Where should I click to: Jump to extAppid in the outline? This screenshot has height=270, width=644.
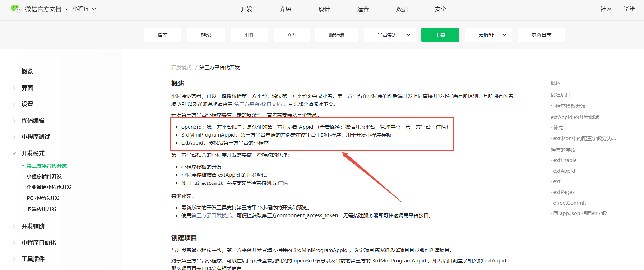(x=564, y=171)
